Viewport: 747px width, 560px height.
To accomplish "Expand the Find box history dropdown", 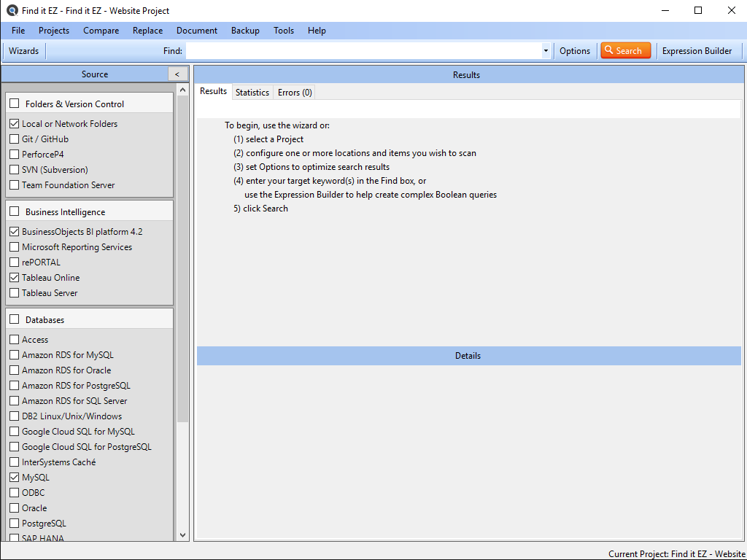I will point(546,51).
